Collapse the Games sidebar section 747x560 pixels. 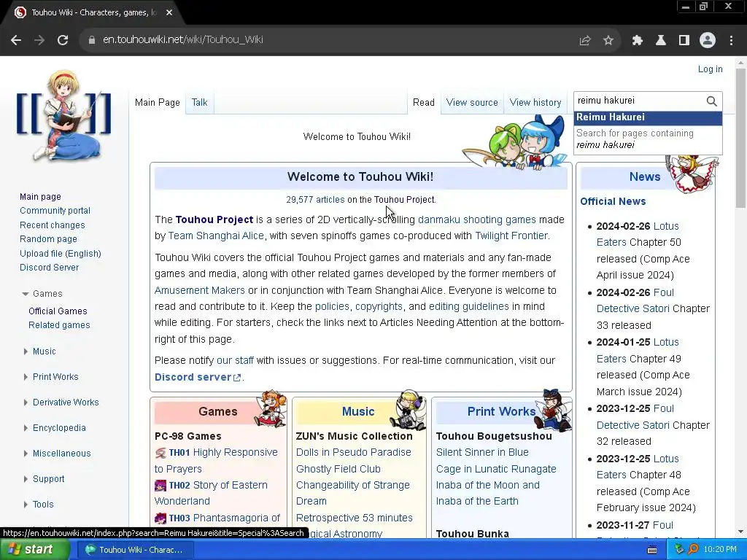tap(26, 294)
